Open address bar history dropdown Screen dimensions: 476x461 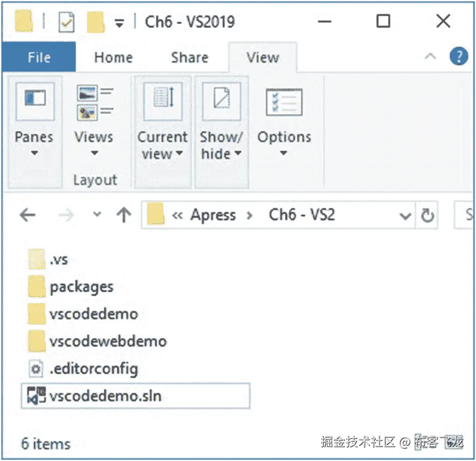click(405, 216)
